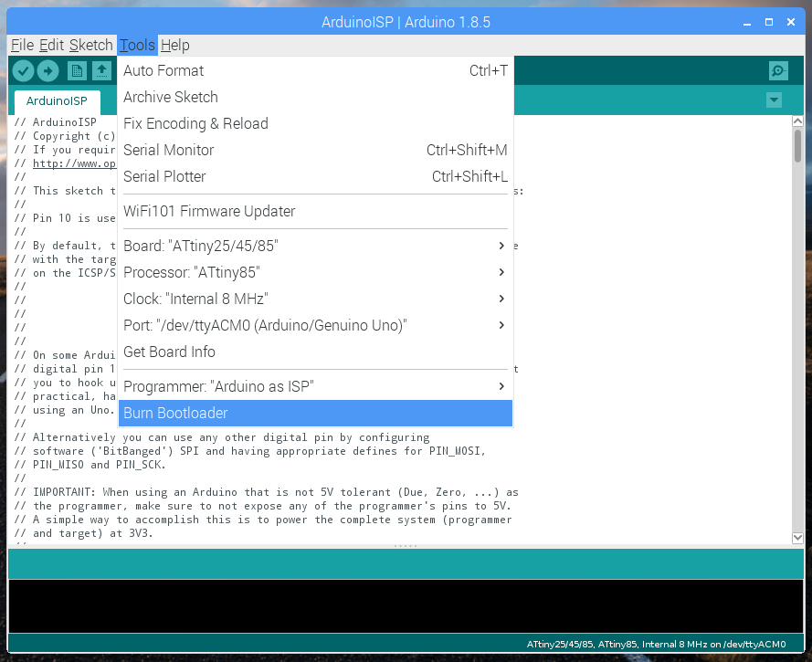The height and width of the screenshot is (662, 812).
Task: Choose Archive Sketch menu entry
Action: pos(315,97)
